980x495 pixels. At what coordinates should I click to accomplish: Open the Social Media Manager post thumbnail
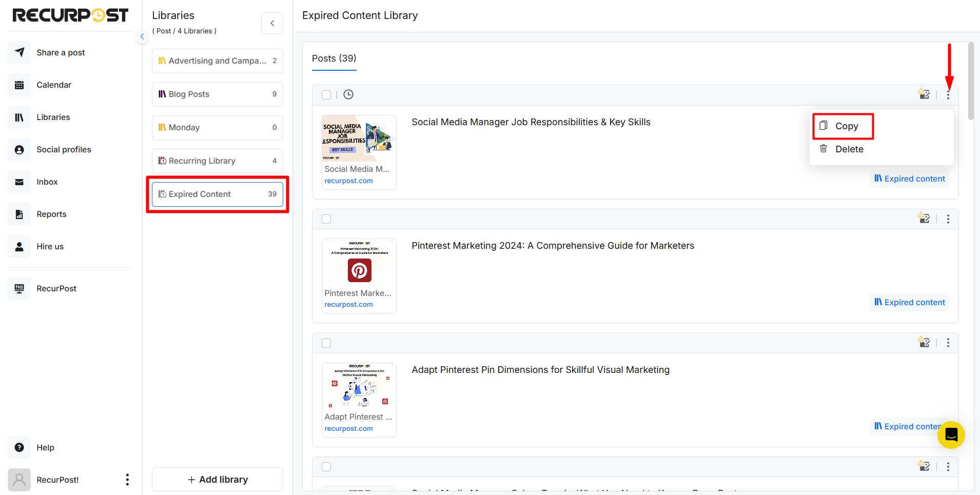359,138
